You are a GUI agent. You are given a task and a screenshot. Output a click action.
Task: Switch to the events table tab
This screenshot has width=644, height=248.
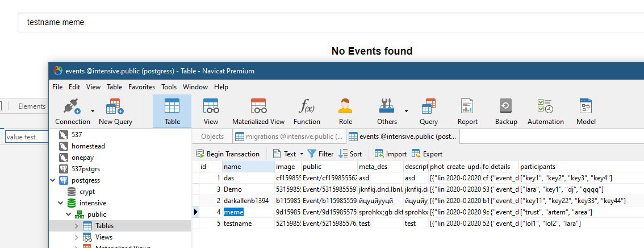(403, 137)
